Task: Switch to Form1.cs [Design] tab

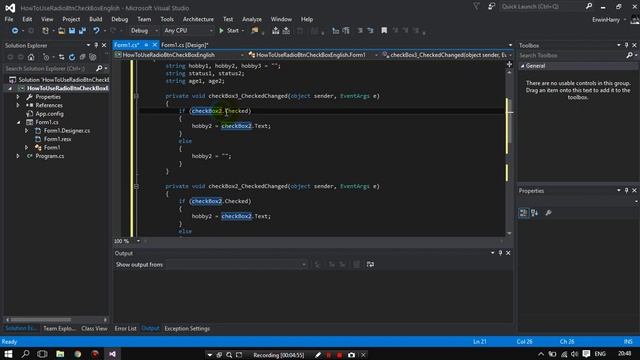Action: 184,45
